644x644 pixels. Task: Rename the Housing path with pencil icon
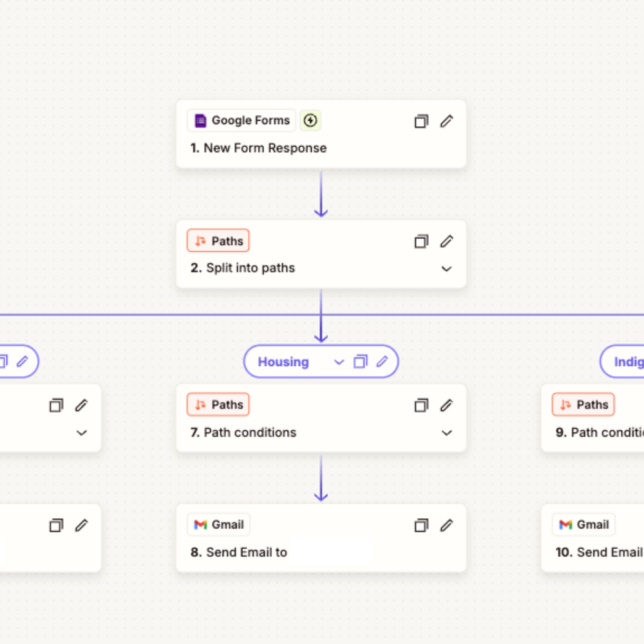click(383, 361)
